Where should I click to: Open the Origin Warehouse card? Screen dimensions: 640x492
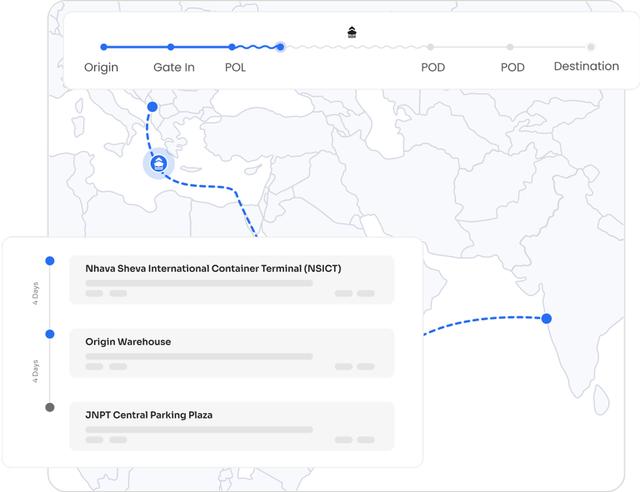[232, 353]
